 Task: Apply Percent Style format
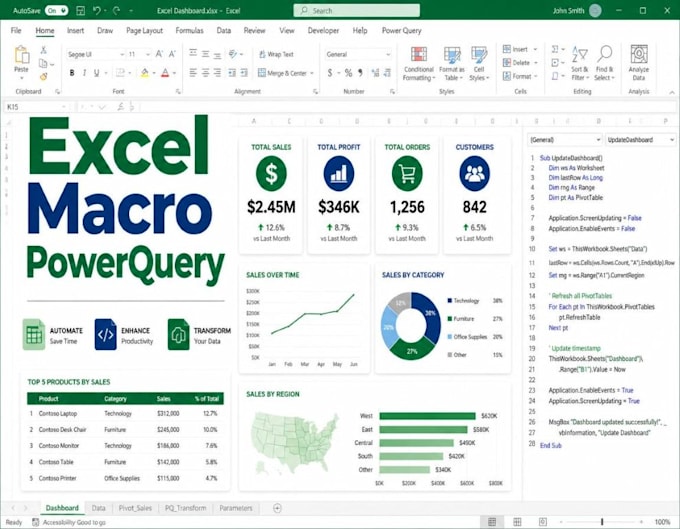click(x=348, y=73)
